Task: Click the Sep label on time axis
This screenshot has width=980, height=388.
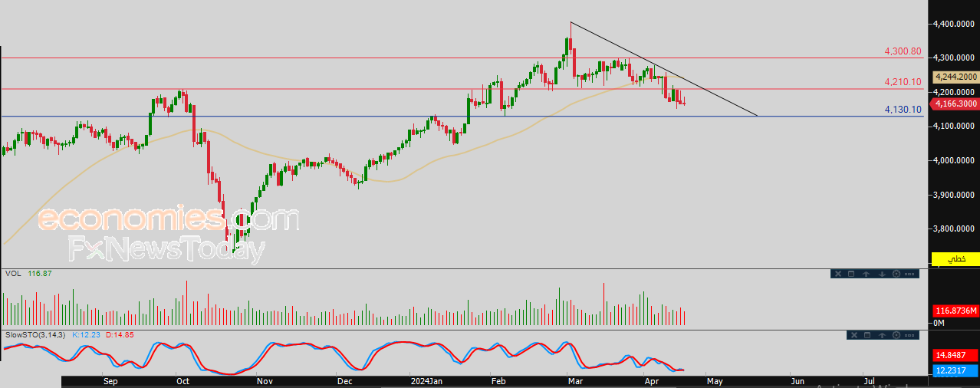Action: click(x=110, y=380)
